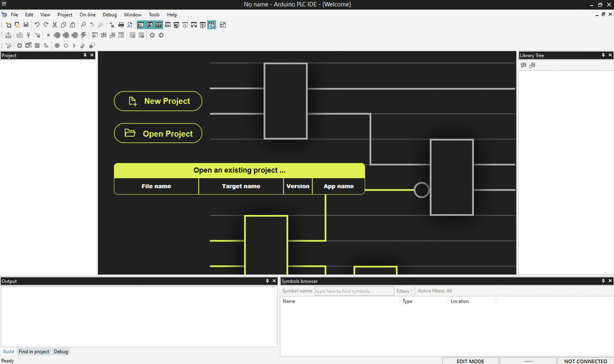Undo with the curved left arrow icon
Screen dimensions: 614x364
coord(37,25)
